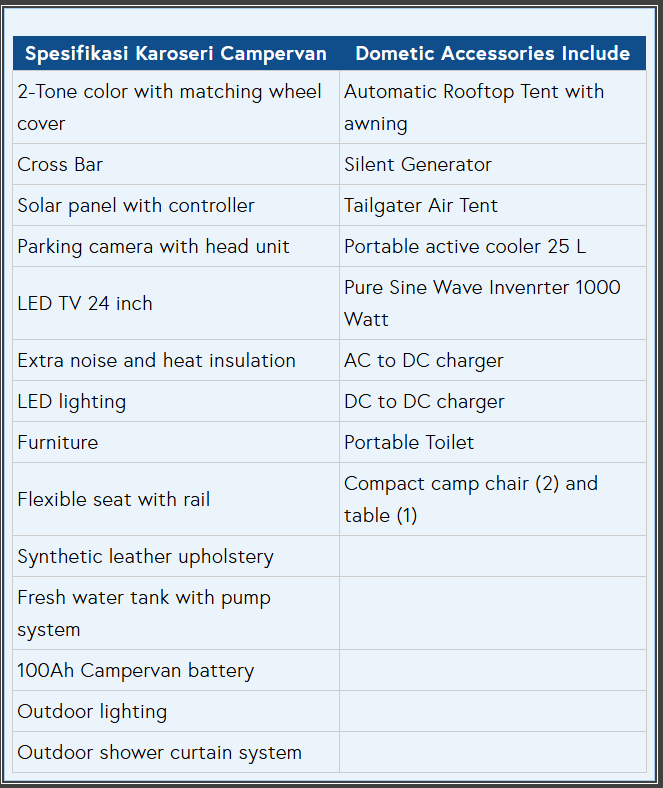Select the 2-Tone color with matching wheel cover cell
The width and height of the screenshot is (663, 788).
176,107
